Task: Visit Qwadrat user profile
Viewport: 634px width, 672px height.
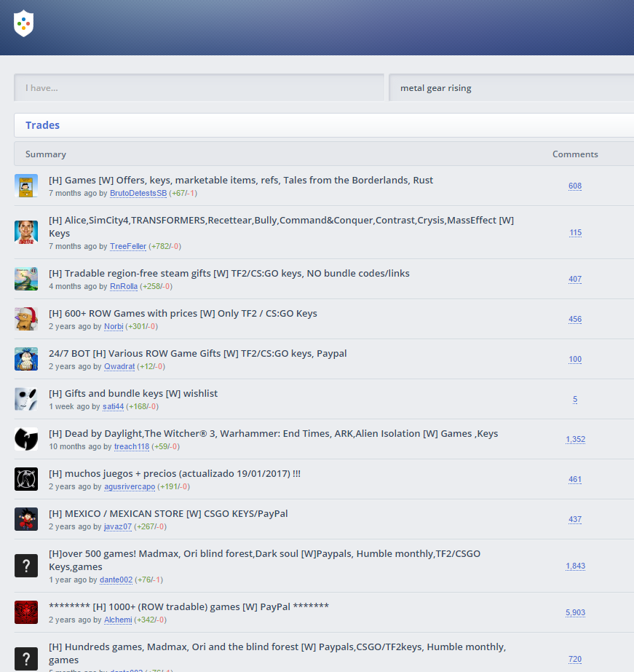Action: tap(119, 366)
